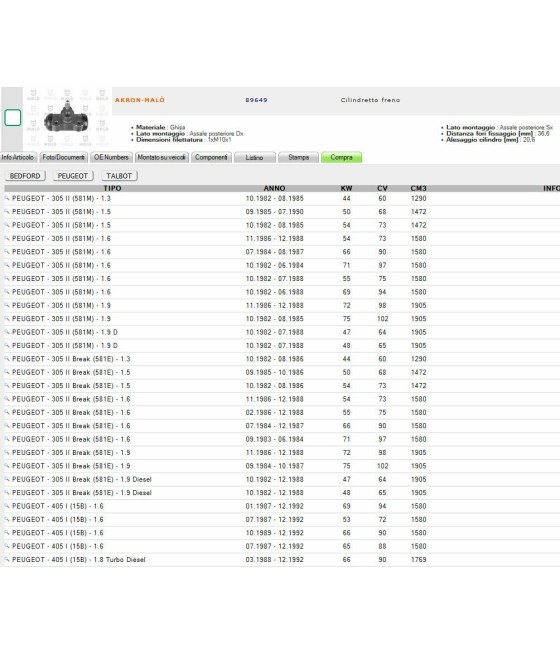Click date range 10.1989 - 12.1992
Image resolution: width=560 pixels, height=655 pixels.
click(x=274, y=533)
